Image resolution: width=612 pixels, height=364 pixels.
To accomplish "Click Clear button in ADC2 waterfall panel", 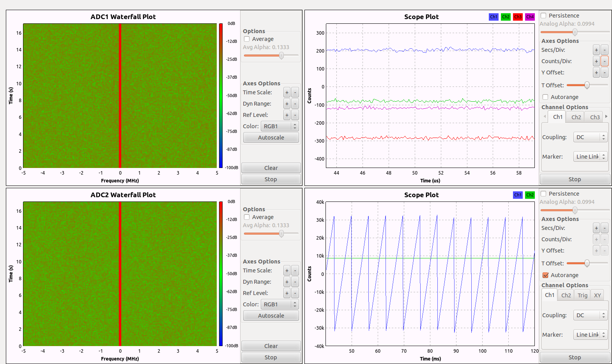I will coord(271,346).
